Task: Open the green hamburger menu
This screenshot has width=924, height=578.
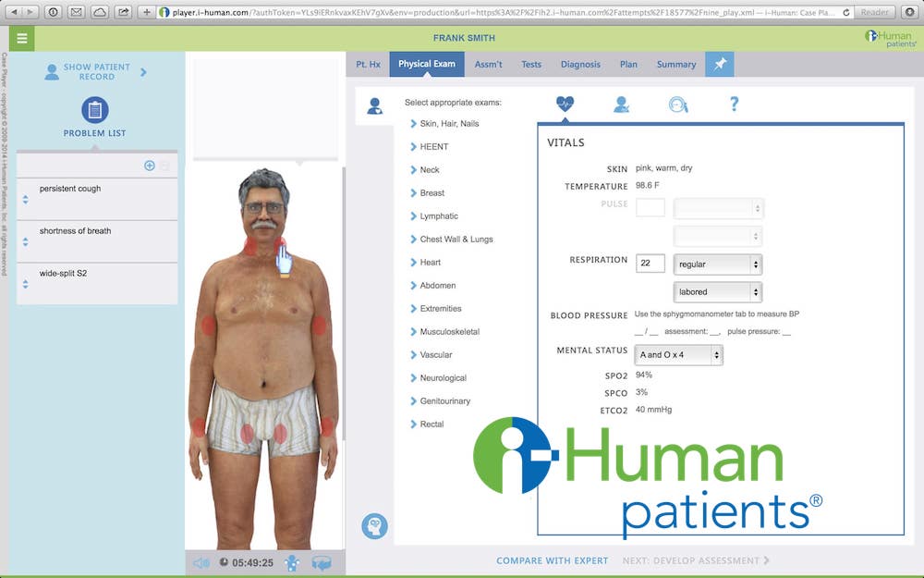Action: (x=22, y=39)
